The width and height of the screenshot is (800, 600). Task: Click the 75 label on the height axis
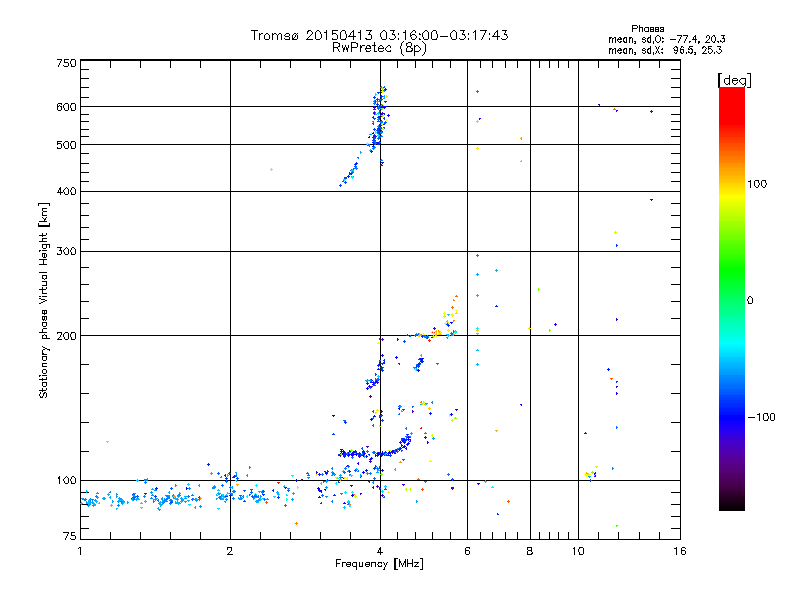point(70,536)
